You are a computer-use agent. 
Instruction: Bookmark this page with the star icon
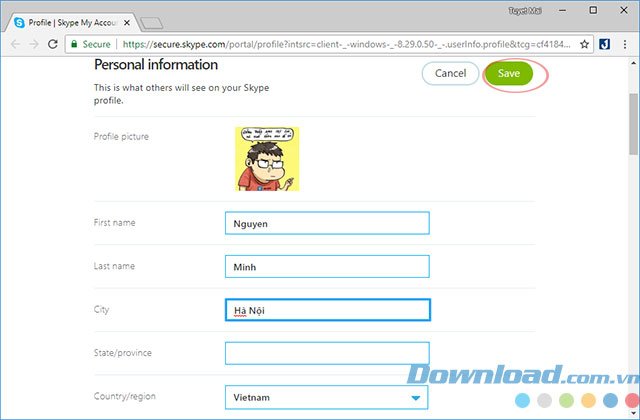[x=584, y=44]
